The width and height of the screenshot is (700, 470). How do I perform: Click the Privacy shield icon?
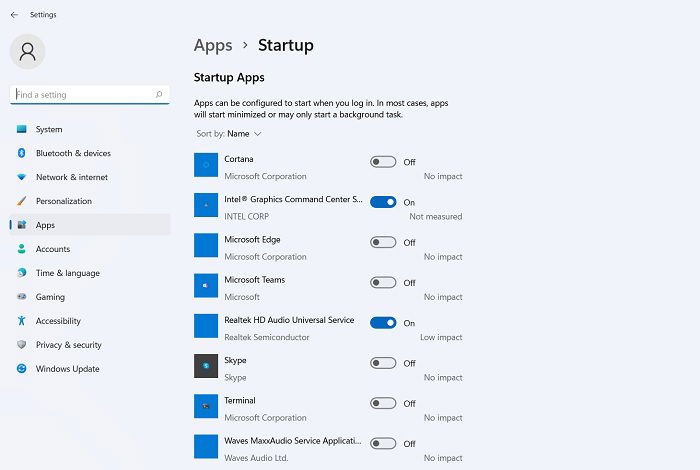pos(21,345)
